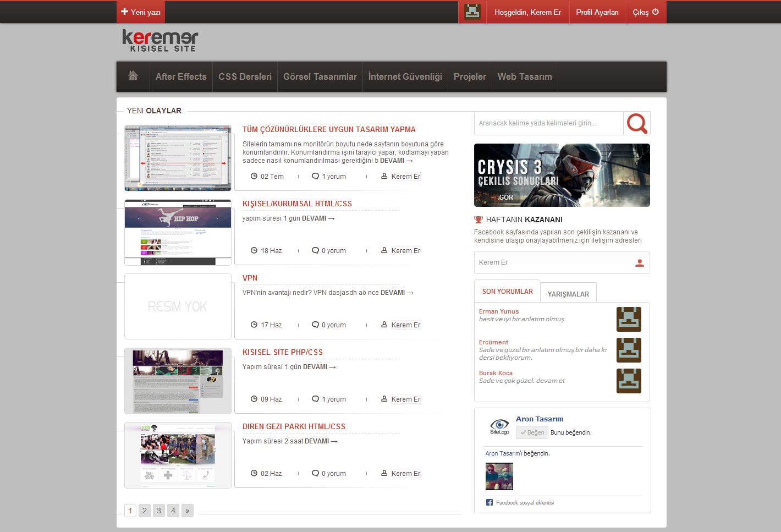The height and width of the screenshot is (532, 781).
Task: Click the home icon in navigation bar
Action: pyautogui.click(x=133, y=76)
